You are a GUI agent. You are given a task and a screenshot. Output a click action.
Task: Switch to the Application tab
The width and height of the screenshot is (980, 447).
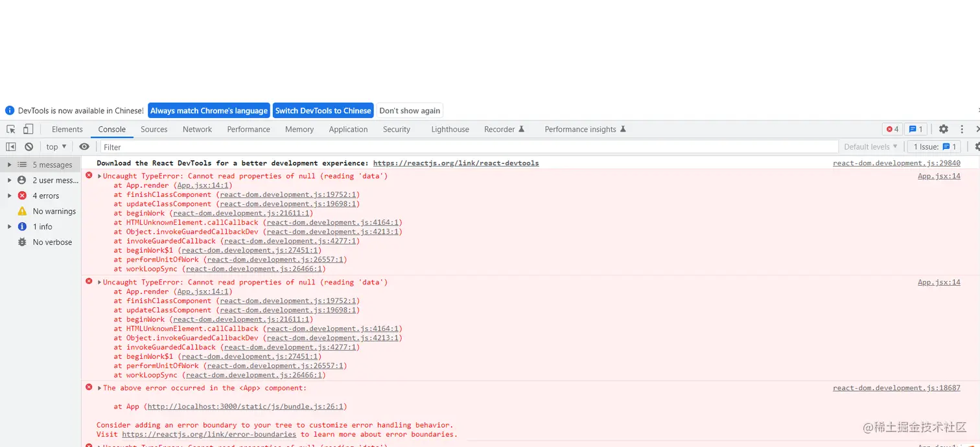[348, 129]
